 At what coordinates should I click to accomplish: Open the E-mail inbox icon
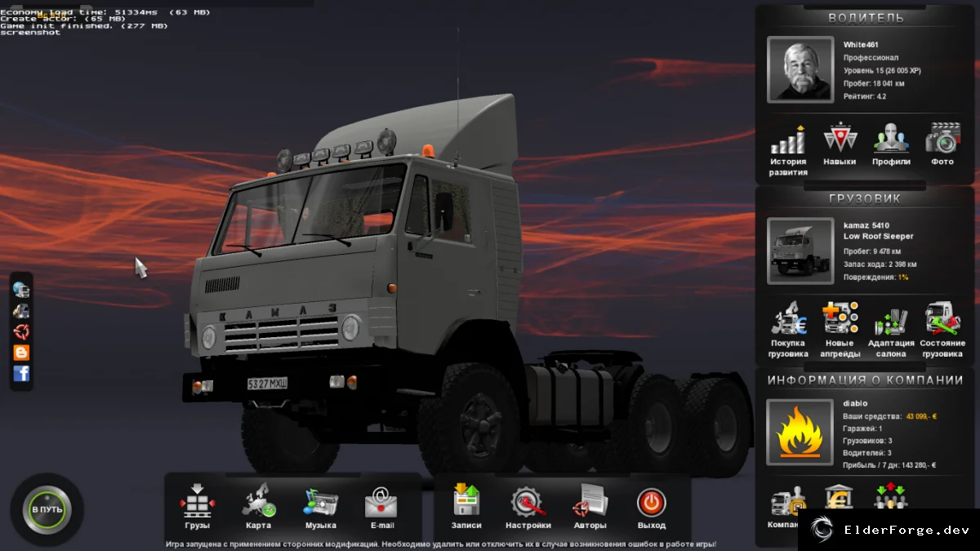381,501
